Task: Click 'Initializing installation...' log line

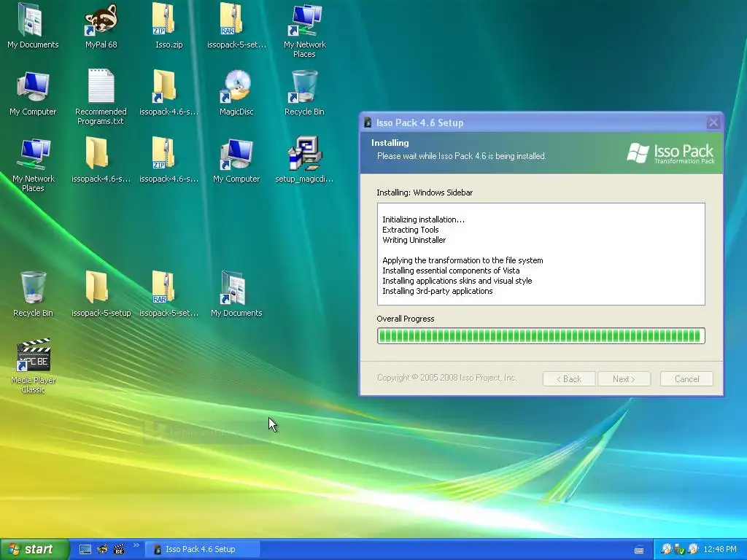Action: (x=423, y=219)
